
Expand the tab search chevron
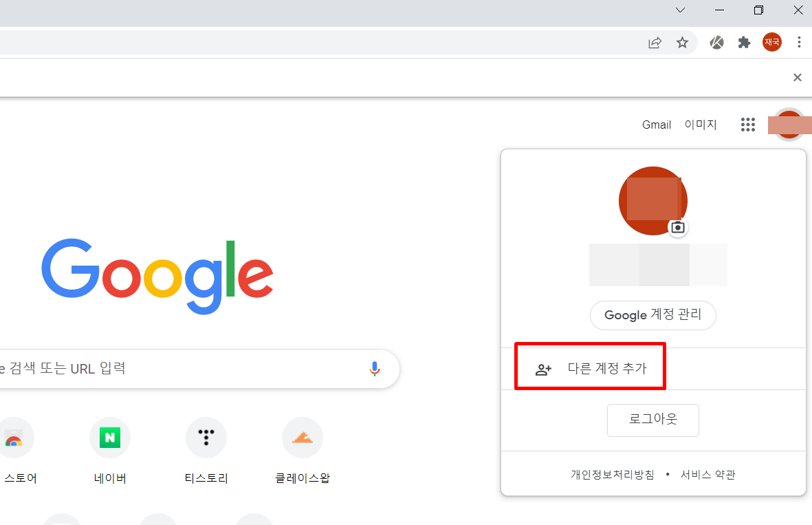click(x=681, y=10)
